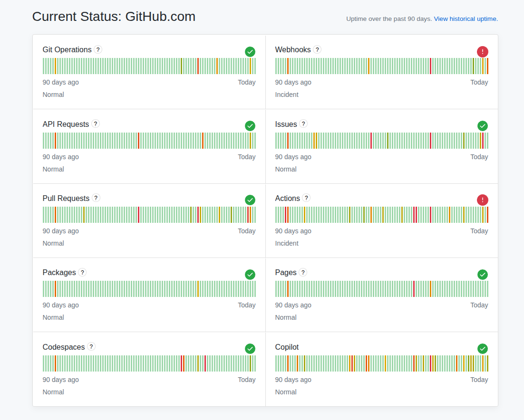524x420 pixels.
Task: Click the Issues help question mark
Action: click(303, 124)
